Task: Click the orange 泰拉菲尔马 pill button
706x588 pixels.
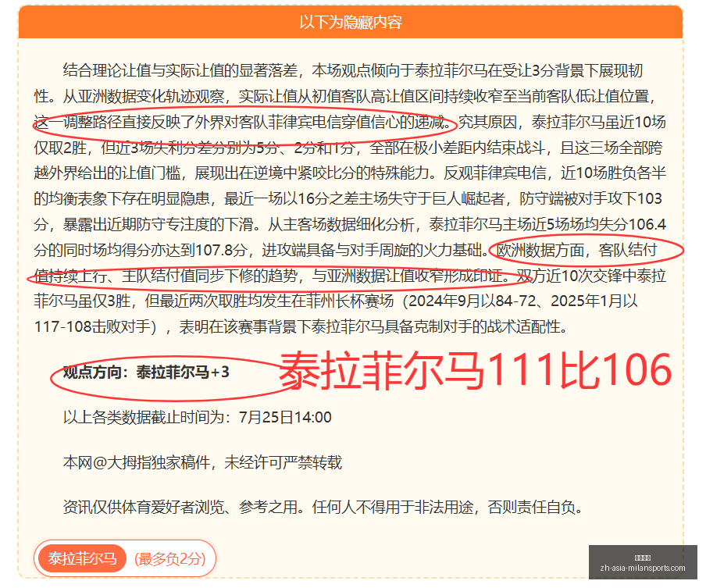Action: click(x=82, y=559)
